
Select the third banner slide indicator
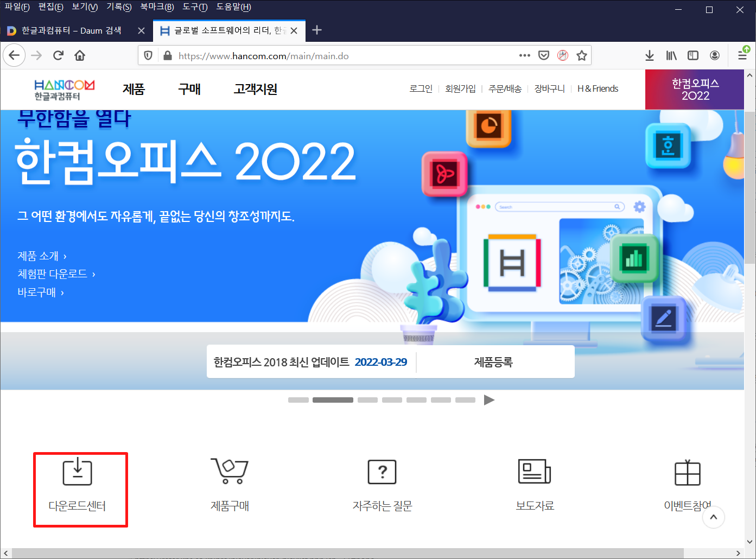coord(367,400)
